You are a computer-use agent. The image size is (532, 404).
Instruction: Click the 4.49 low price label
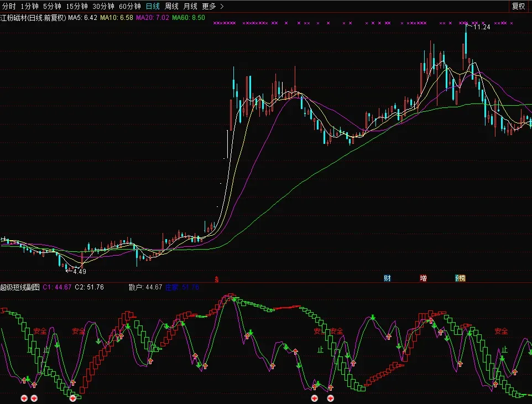[80, 272]
